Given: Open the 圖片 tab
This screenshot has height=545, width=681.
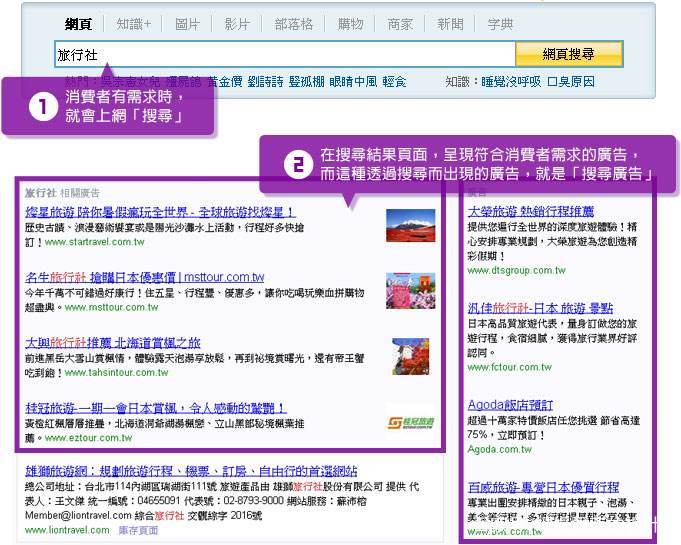Looking at the screenshot, I should pos(187,24).
